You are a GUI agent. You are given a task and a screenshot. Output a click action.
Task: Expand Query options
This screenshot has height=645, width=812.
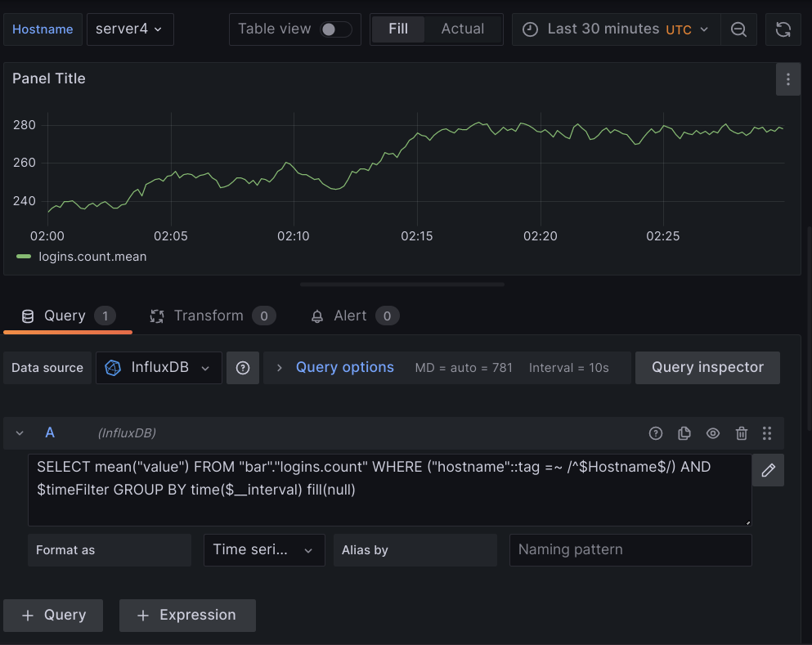(344, 367)
